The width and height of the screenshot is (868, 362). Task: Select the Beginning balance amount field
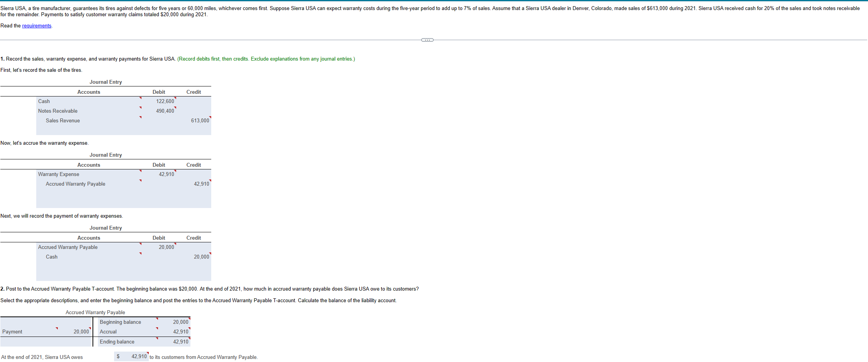(x=175, y=322)
